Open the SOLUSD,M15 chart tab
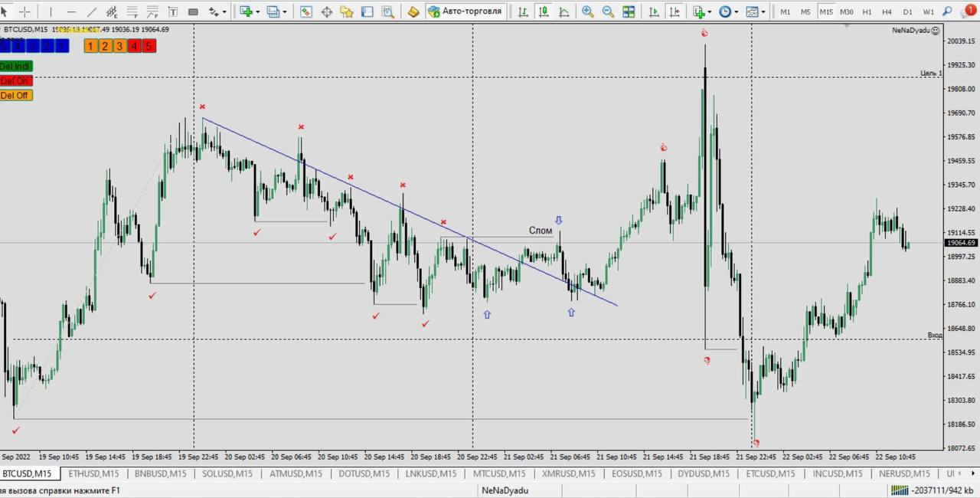 (x=227, y=473)
